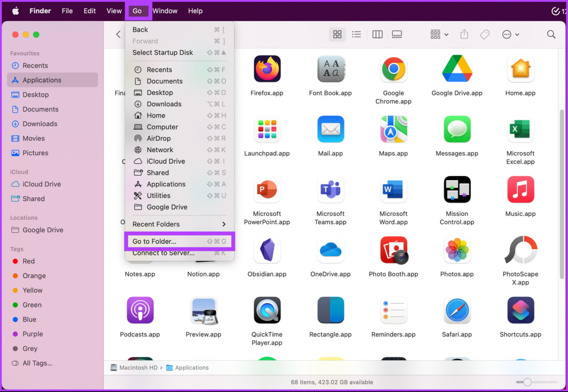Image resolution: width=568 pixels, height=392 pixels.
Task: Switch to list view
Action: coord(356,34)
